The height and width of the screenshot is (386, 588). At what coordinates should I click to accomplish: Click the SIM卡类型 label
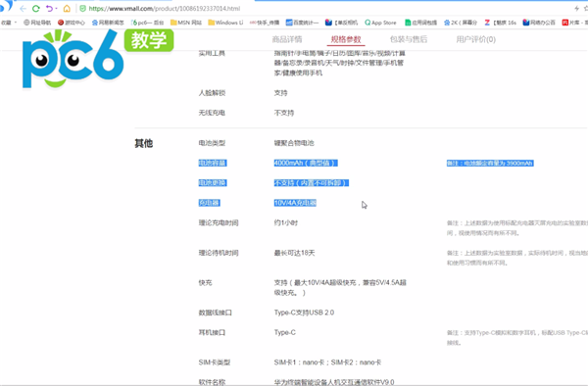[214, 362]
